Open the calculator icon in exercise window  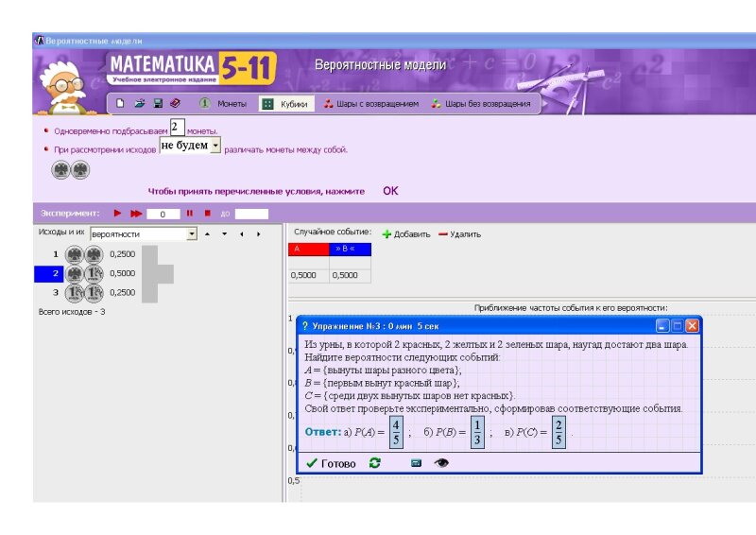pos(415,463)
